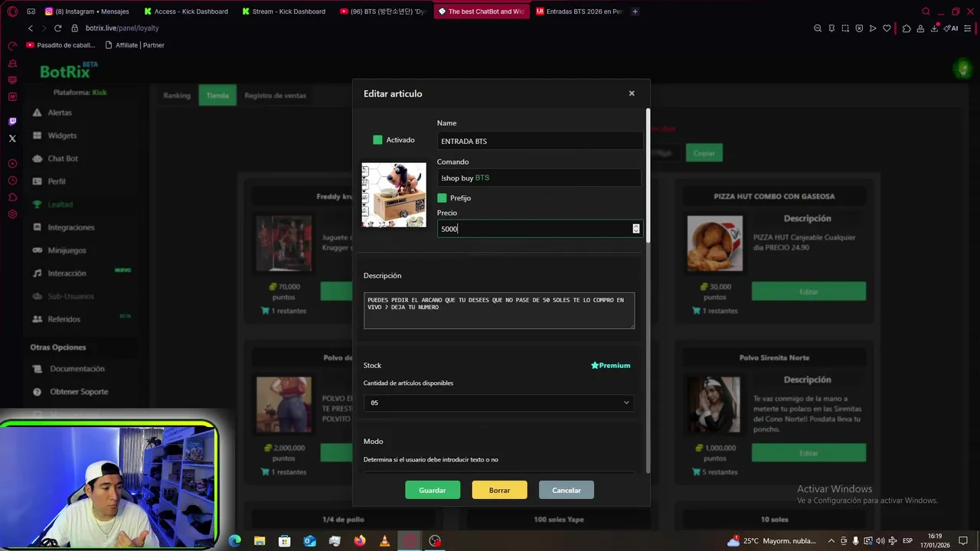Click the Opera logo menu icon
This screenshot has width=980, height=551.
tap(12, 11)
